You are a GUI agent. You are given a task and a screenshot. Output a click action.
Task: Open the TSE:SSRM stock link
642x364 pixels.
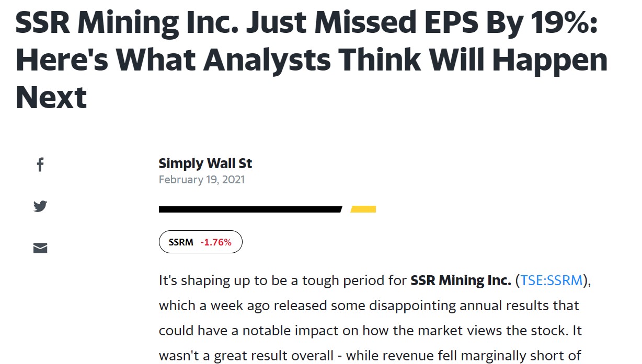(x=551, y=280)
